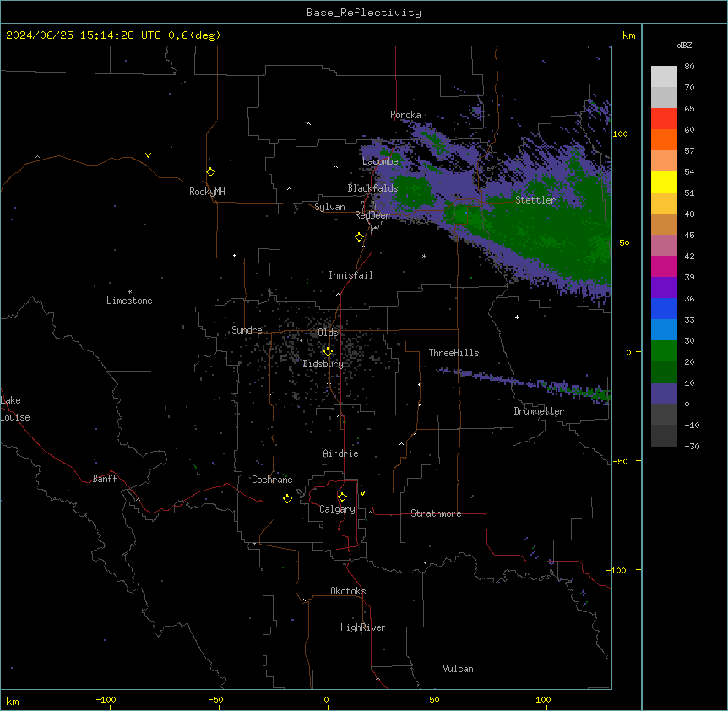
Task: Click the Olds town label
Action: (x=328, y=333)
